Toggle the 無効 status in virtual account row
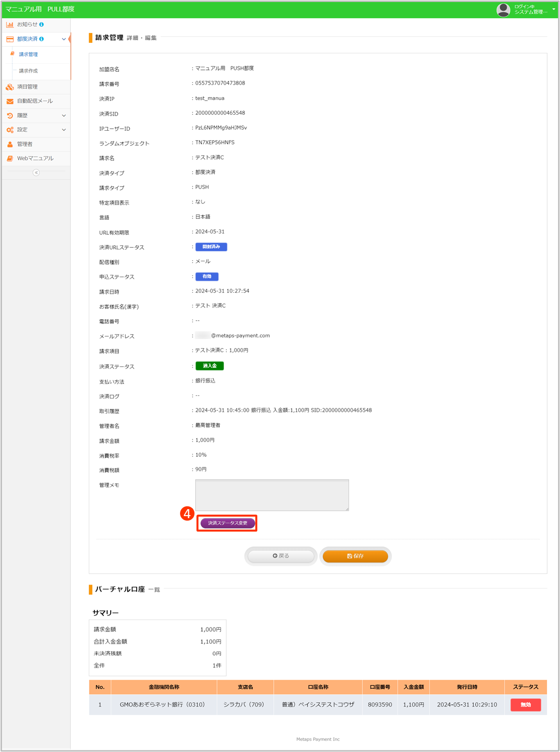This screenshot has height=752, width=560. [526, 705]
